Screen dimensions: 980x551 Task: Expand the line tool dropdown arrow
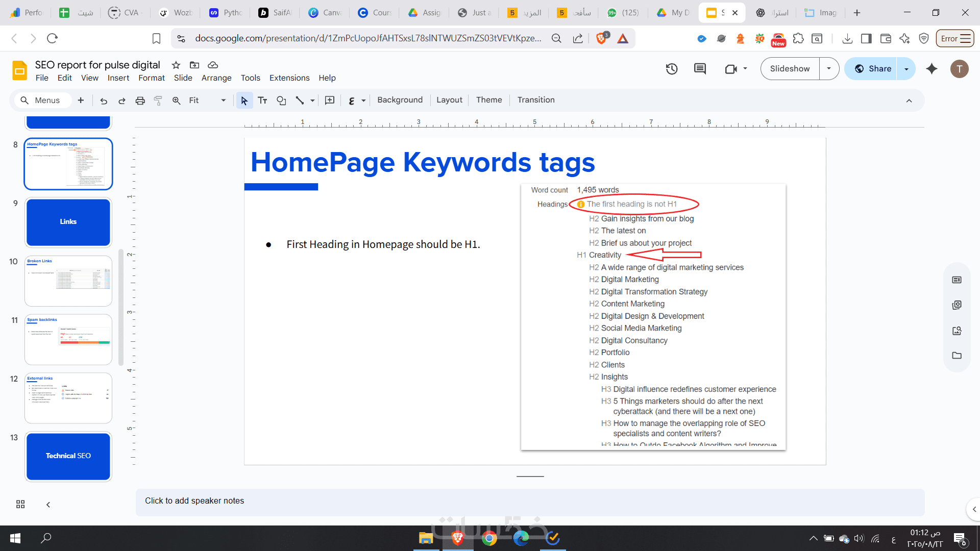tap(312, 101)
